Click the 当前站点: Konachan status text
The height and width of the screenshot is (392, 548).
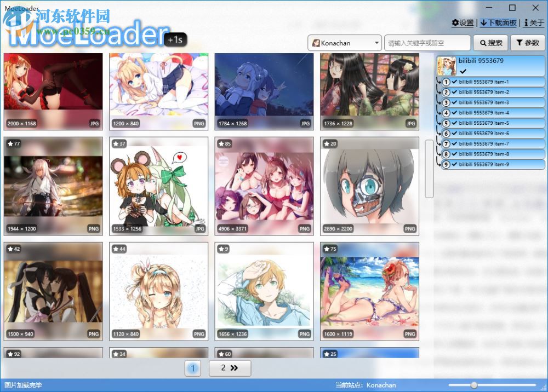coord(366,385)
